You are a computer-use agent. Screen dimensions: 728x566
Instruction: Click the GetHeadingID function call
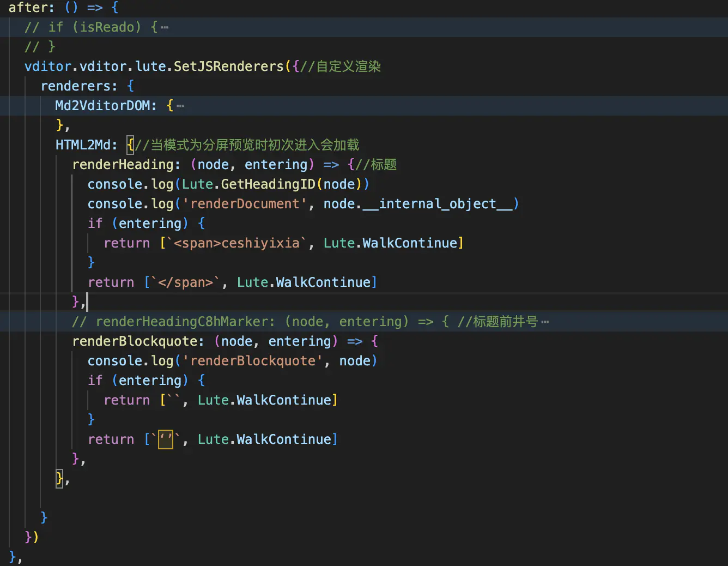(x=268, y=184)
